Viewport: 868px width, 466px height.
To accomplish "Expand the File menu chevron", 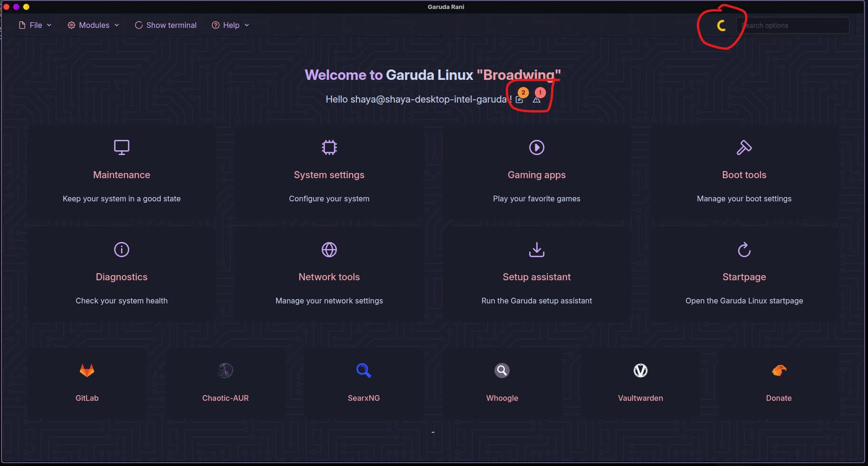I will pos(49,25).
